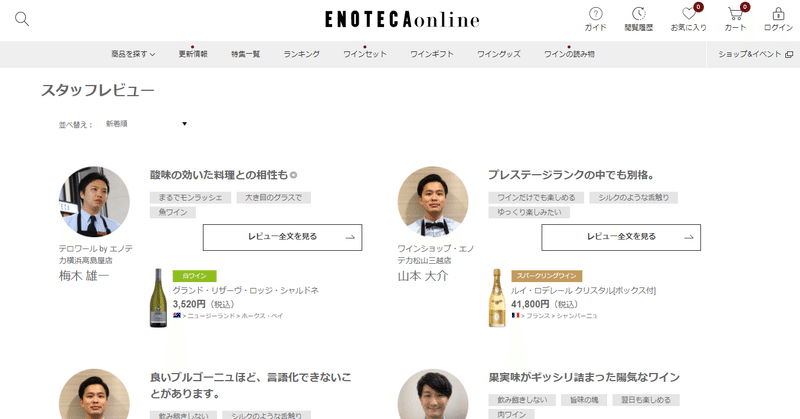This screenshot has width=800, height=419.
Task: Select the まるでモンラッシェ tag
Action: (x=190, y=198)
